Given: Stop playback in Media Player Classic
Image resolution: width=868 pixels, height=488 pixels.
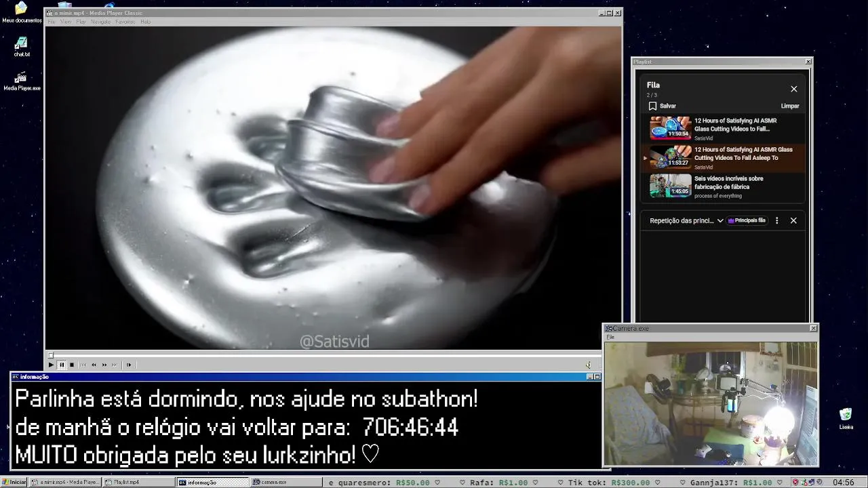Looking at the screenshot, I should [x=72, y=365].
